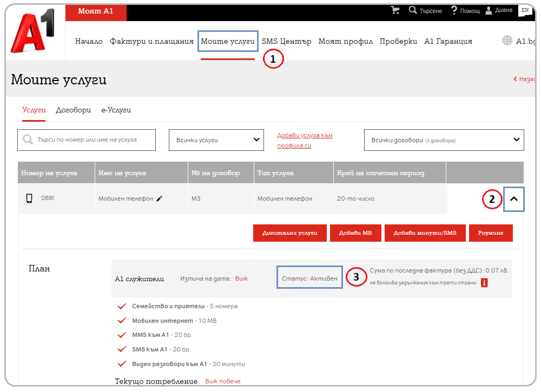Click SMS към A1 - 20 бр. item

click(161, 349)
